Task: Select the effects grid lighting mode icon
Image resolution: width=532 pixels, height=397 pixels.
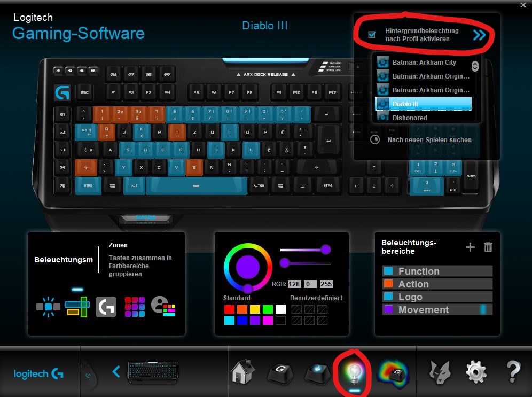Action: click(x=135, y=307)
